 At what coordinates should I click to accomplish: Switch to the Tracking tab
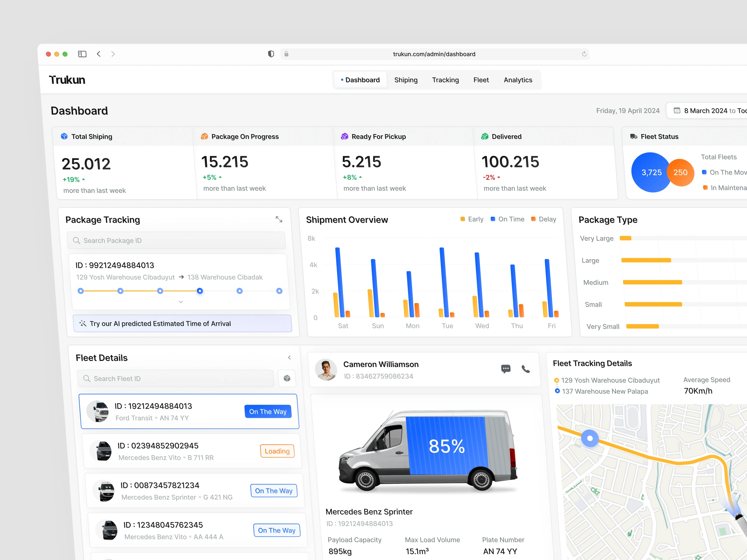point(445,80)
